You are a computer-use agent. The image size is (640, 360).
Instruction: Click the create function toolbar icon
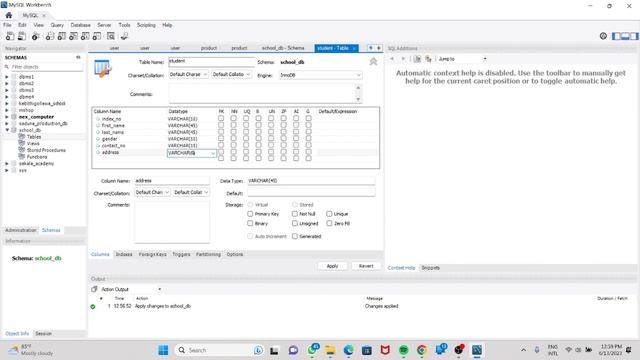(97, 36)
